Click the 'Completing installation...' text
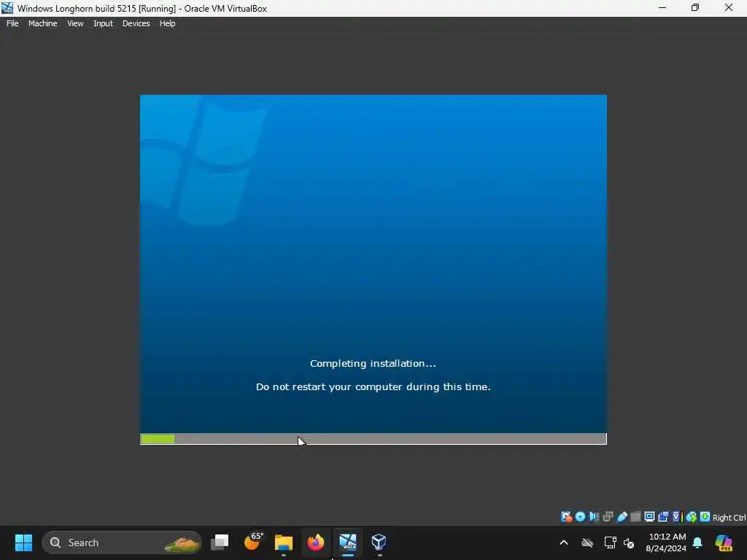747x560 pixels. 373,363
